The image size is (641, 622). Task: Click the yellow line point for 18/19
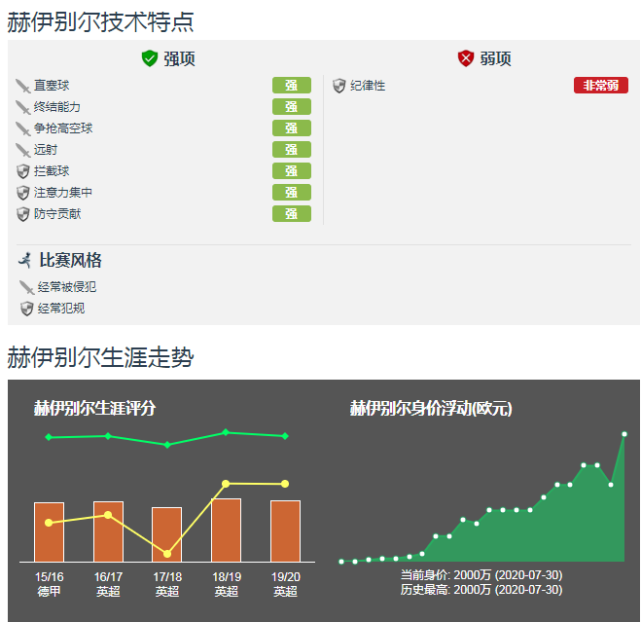point(226,483)
